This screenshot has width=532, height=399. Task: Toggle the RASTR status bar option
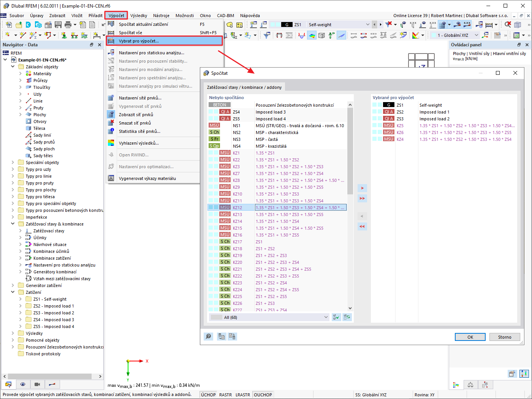225,395
